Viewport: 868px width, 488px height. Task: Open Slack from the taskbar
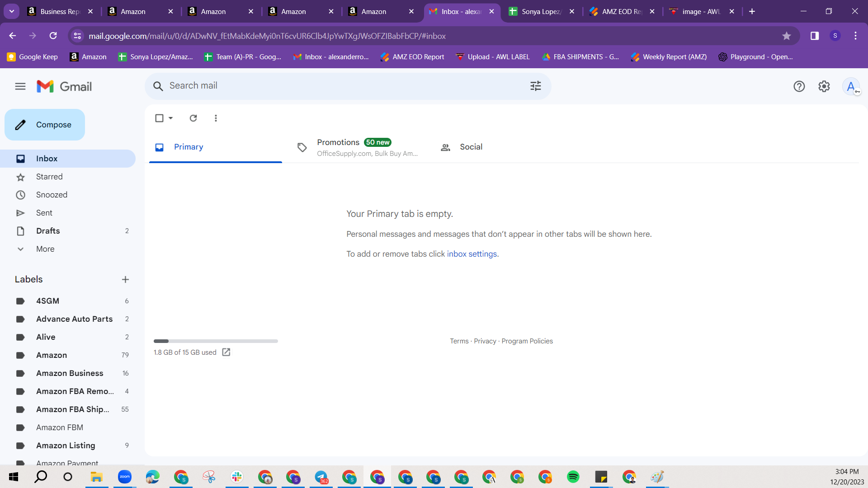click(237, 477)
